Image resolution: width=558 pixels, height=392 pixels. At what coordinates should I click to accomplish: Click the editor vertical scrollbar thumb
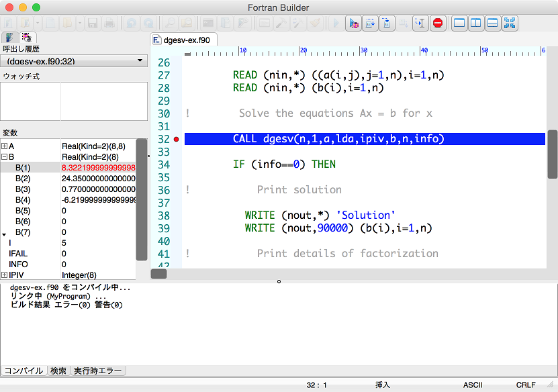coord(552,154)
